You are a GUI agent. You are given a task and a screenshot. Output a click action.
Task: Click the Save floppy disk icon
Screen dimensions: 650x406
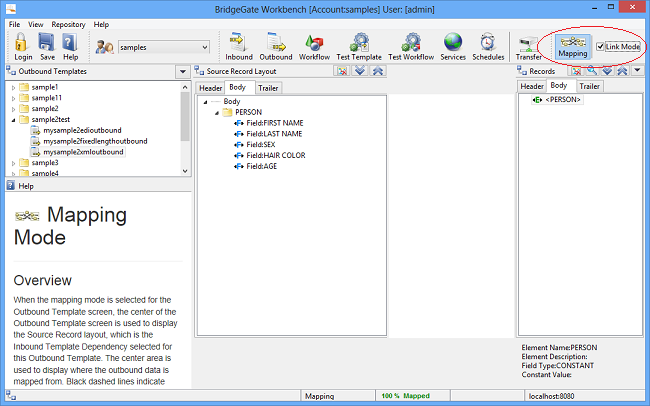(x=46, y=42)
